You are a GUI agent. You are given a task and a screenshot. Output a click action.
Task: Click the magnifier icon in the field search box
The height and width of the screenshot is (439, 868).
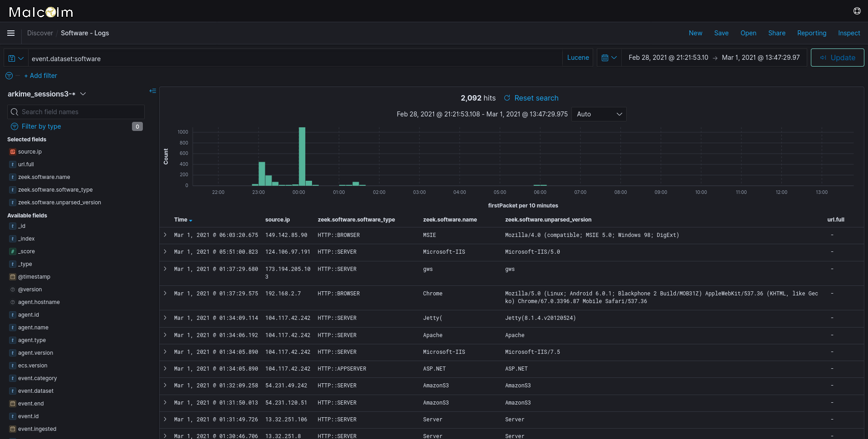(14, 111)
